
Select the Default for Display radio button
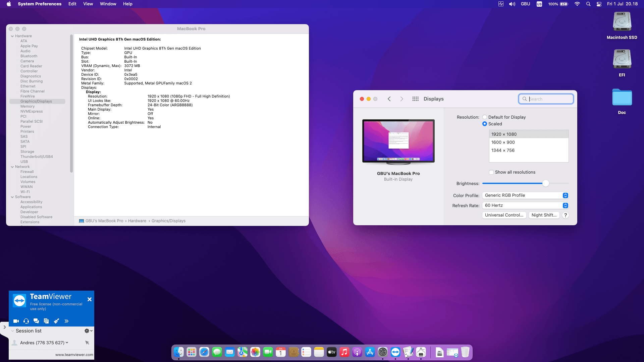tap(485, 117)
